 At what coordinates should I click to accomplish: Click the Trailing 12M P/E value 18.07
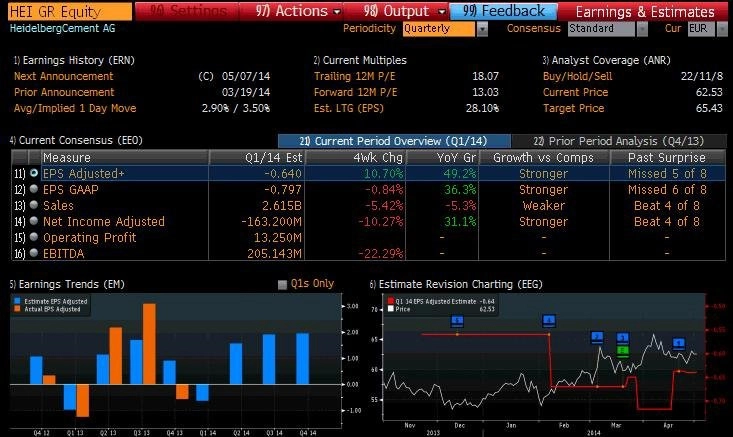[x=485, y=76]
